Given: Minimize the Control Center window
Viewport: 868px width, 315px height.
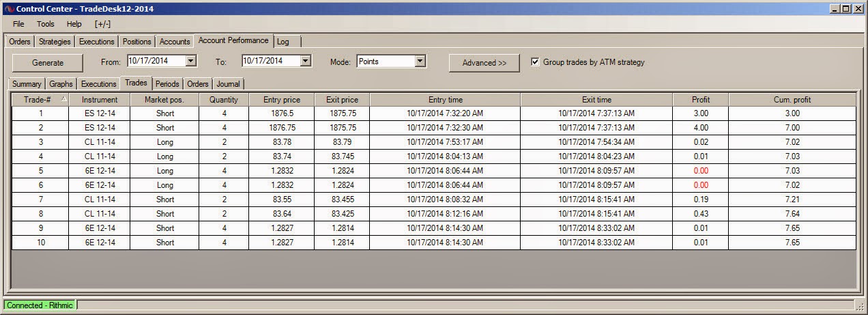Looking at the screenshot, I should point(835,9).
